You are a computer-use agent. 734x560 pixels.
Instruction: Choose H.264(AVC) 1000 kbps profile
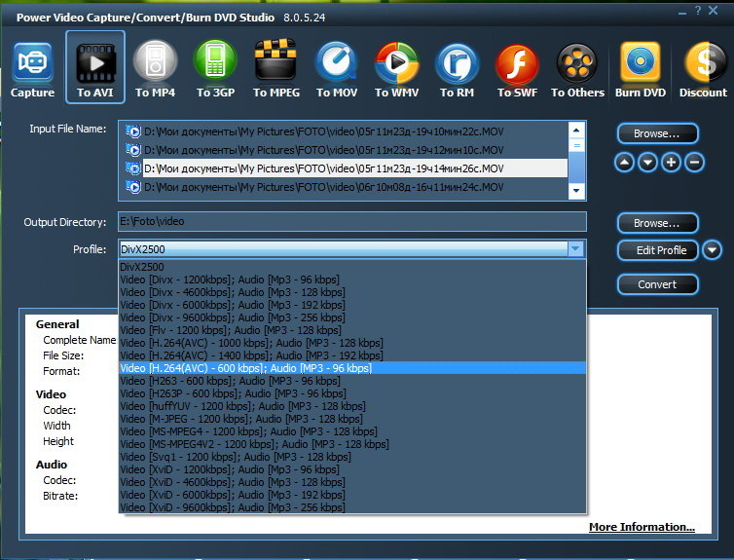352,343
